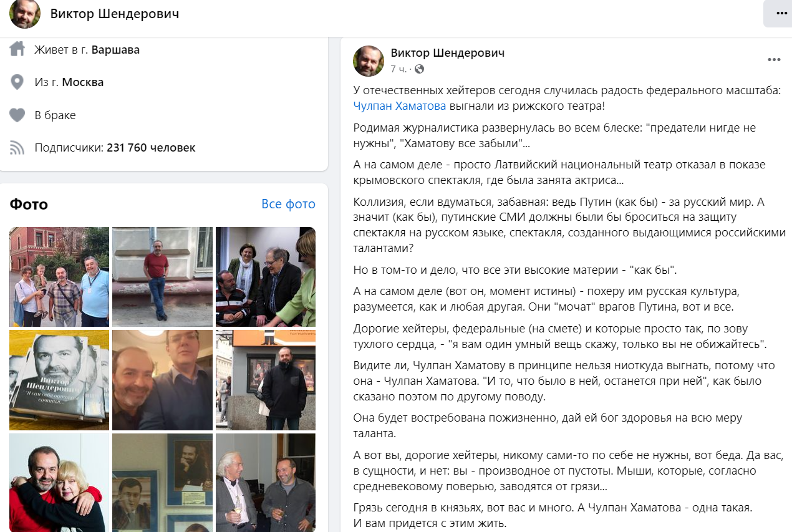Viewport: 792px width, 532px height.
Task: Open the Варшава city link
Action: (115, 50)
